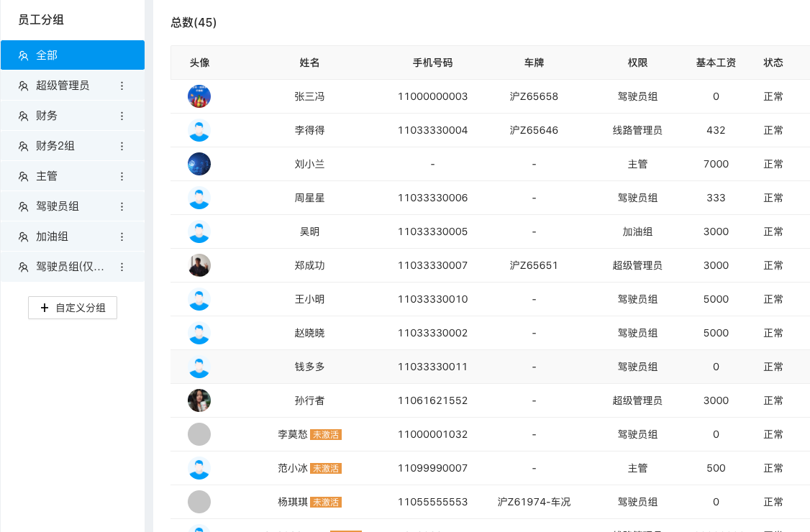810x532 pixels.
Task: Click 加油组 role in 吴明's row
Action: [x=637, y=232]
